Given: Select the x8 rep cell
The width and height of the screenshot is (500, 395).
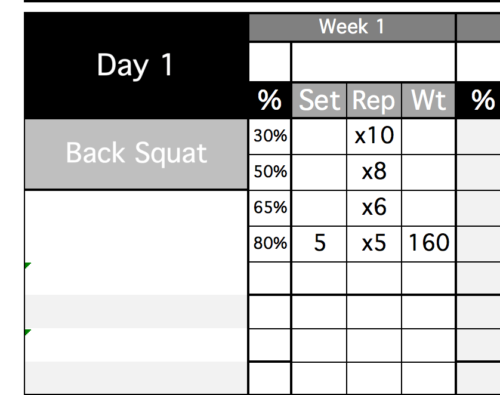Looking at the screenshot, I should pyautogui.click(x=374, y=172).
